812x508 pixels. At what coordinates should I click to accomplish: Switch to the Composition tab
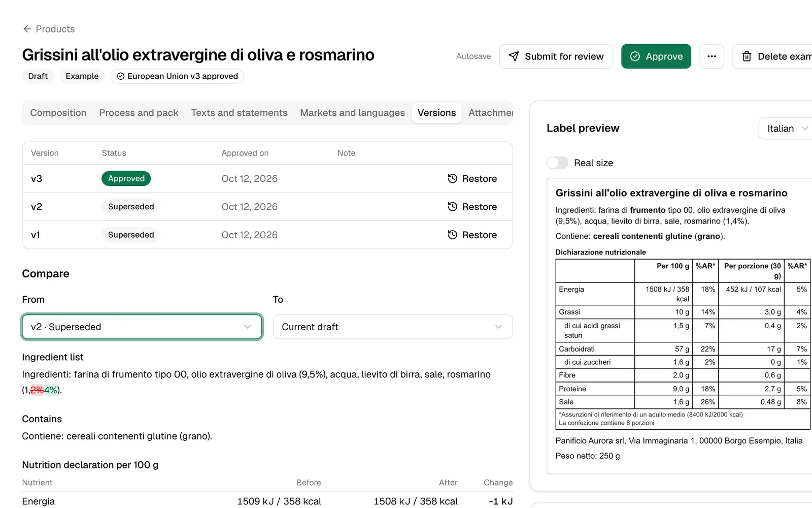pyautogui.click(x=58, y=113)
